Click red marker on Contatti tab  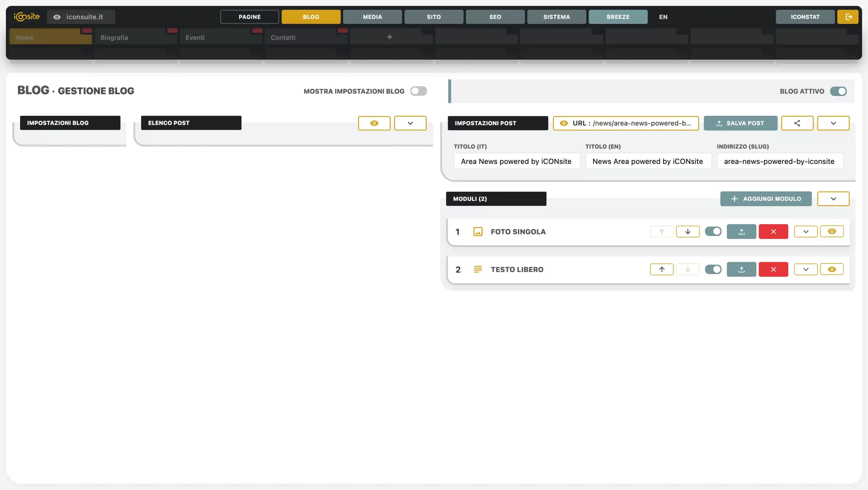[343, 30]
